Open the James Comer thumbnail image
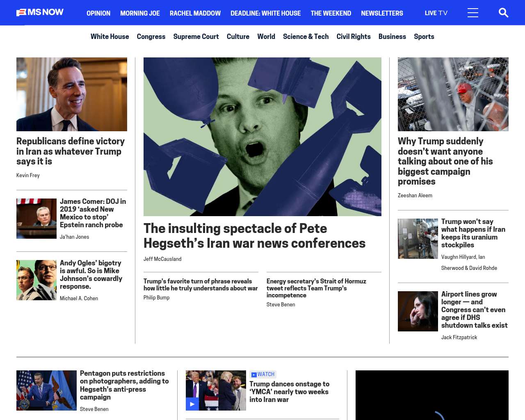Screen dimensions: 525x420 pos(37,219)
